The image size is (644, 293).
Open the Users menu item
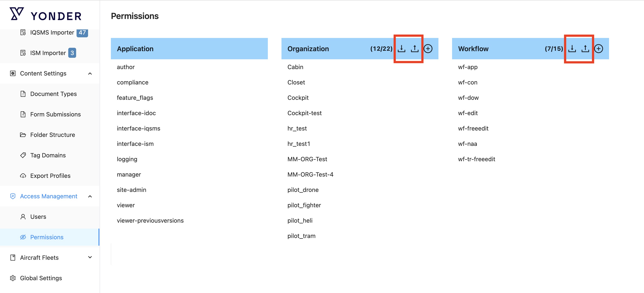38,217
